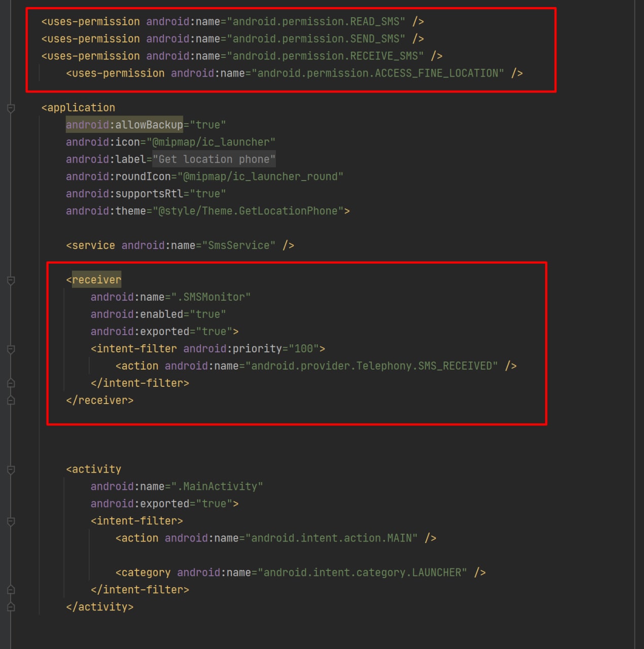644x649 pixels.
Task: Click the category LAUNCHER line
Action: (x=301, y=573)
